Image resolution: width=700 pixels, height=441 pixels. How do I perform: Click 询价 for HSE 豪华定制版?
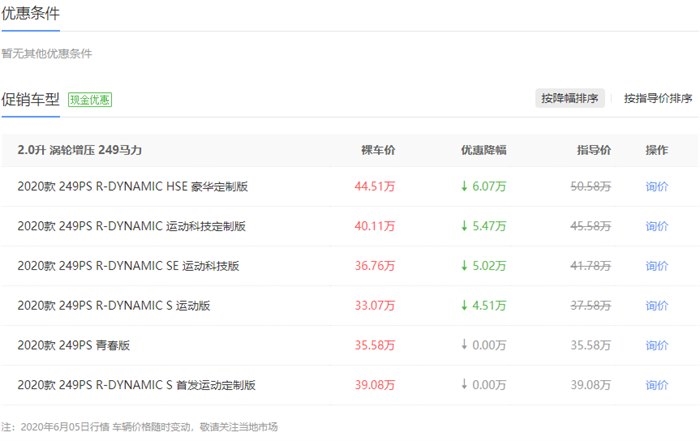coord(657,186)
